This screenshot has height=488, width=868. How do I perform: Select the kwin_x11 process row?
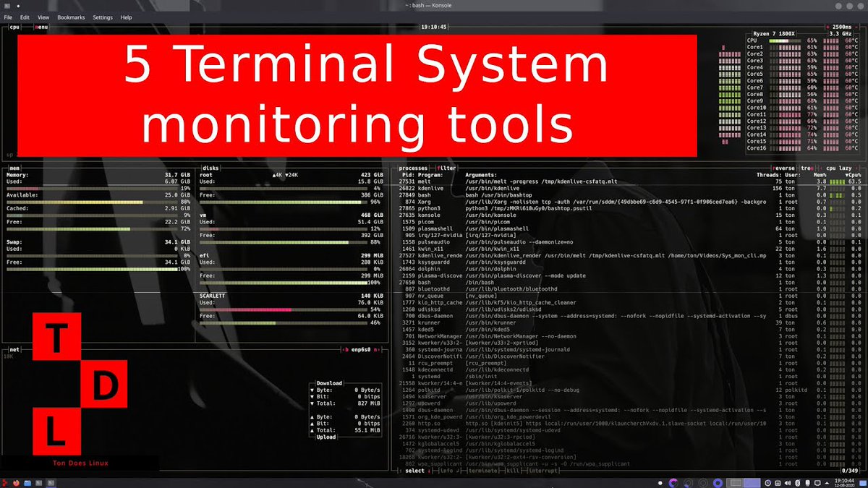pyautogui.click(x=629, y=249)
